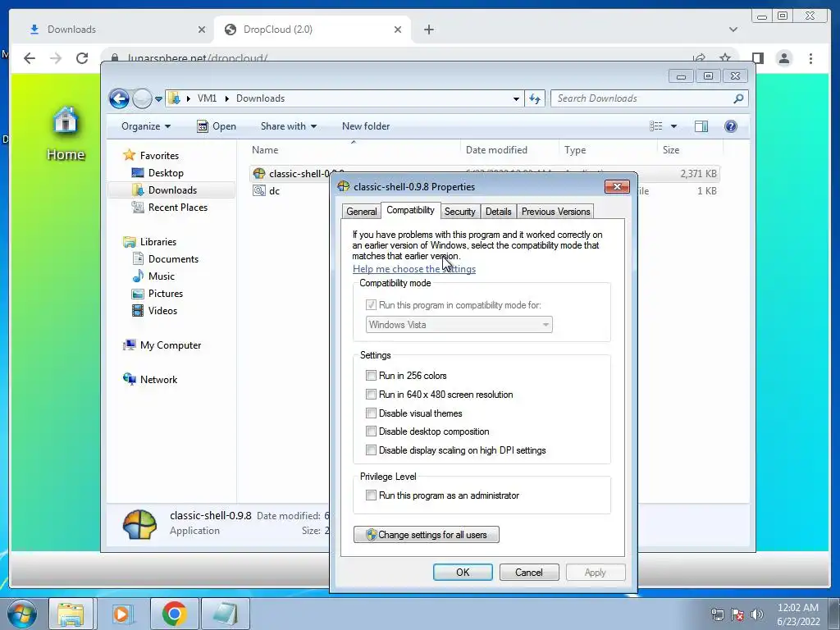This screenshot has width=840, height=630.
Task: Open a new browser tab with plus
Action: tap(428, 30)
